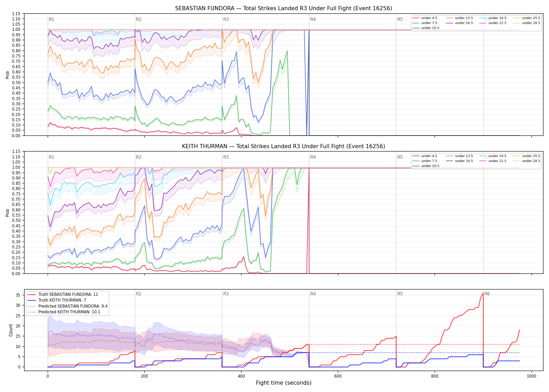Viewport: 549px width, 392px height.
Task: Click the R4 round marker in Thurman chart
Action: (313, 157)
